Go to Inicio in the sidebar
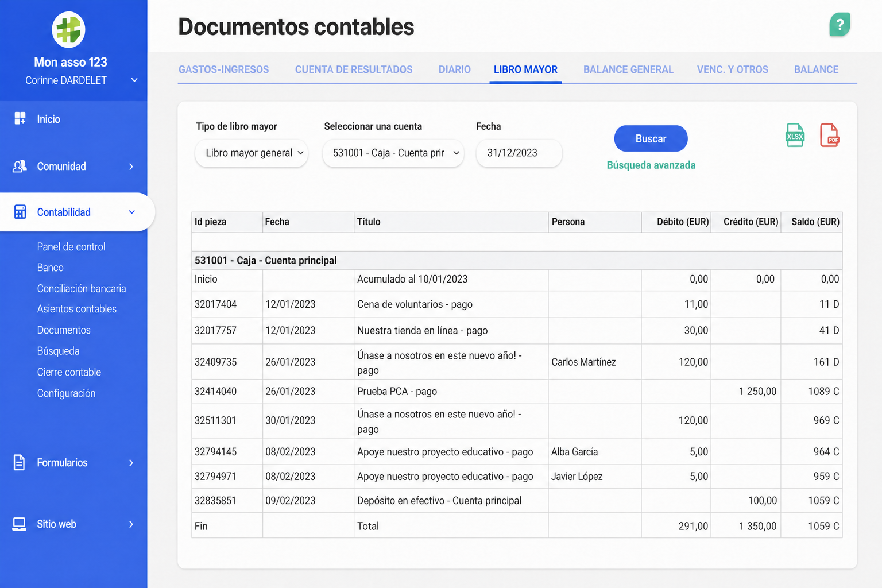Image resolution: width=882 pixels, height=588 pixels. click(49, 119)
